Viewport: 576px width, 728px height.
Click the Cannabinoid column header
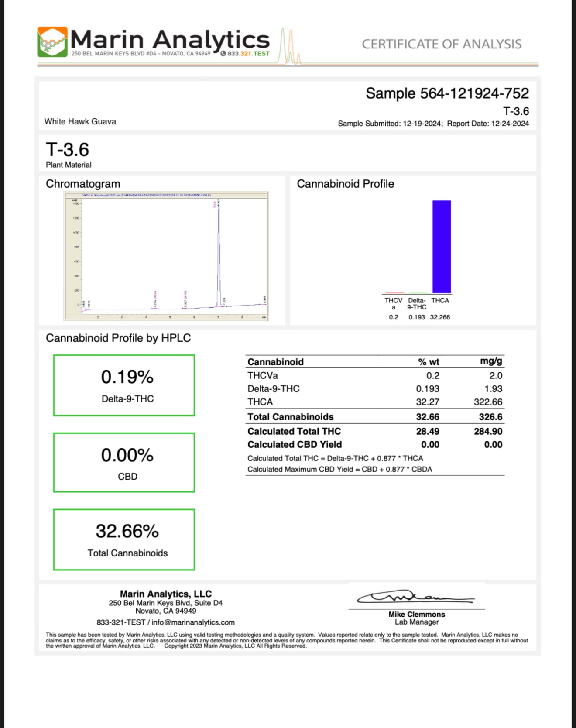click(275, 362)
